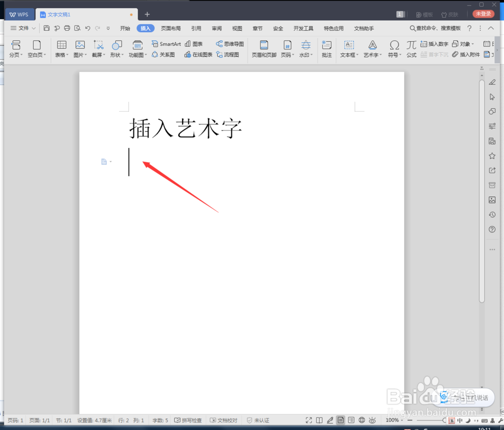Viewport: 504px width, 430px height.
Task: Switch to fullscreen view in status bar
Action: click(308, 420)
